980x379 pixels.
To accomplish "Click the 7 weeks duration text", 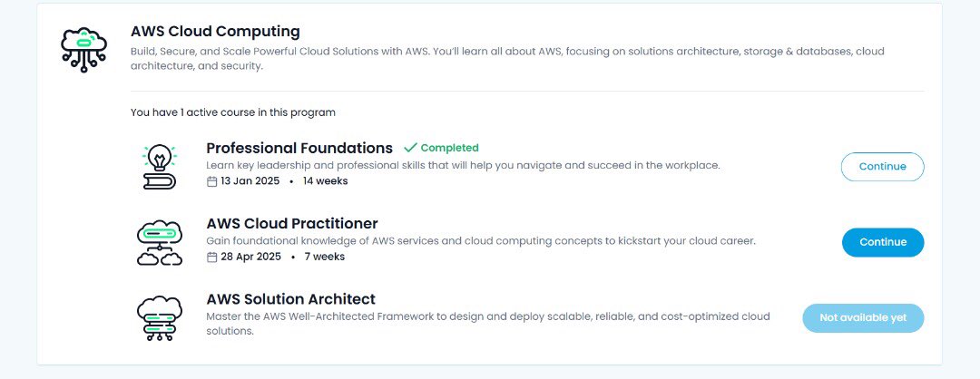I will [324, 257].
